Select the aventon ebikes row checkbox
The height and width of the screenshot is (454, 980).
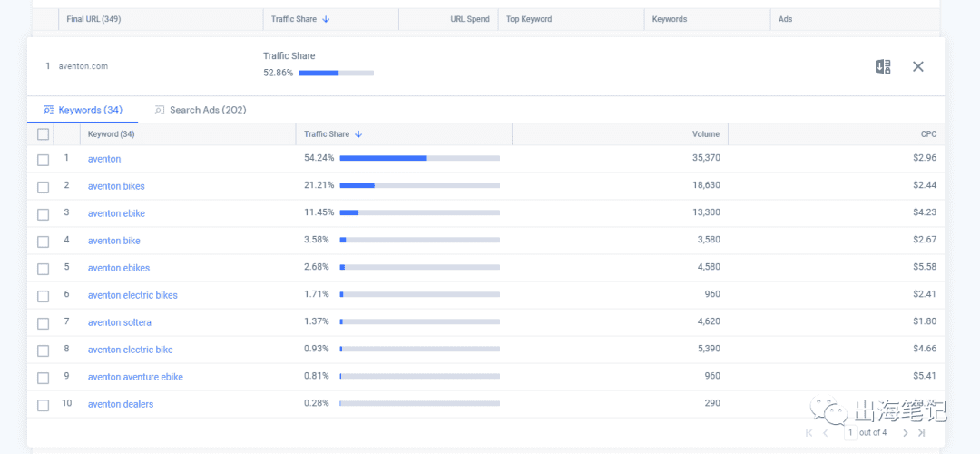(44, 269)
